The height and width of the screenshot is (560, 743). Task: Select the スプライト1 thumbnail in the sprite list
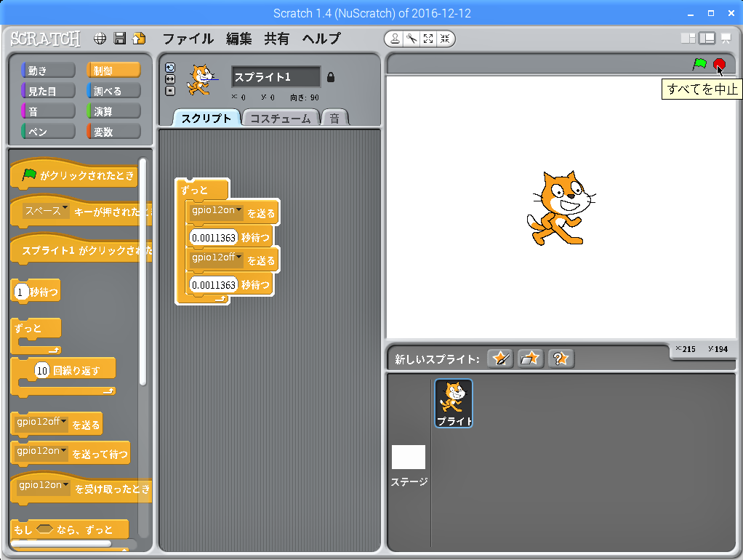coord(454,403)
